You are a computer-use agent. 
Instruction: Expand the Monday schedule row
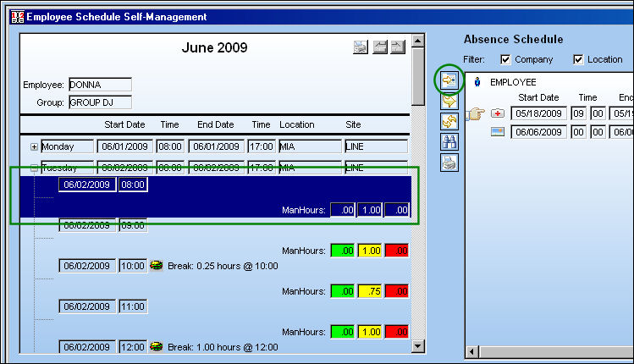pos(35,146)
